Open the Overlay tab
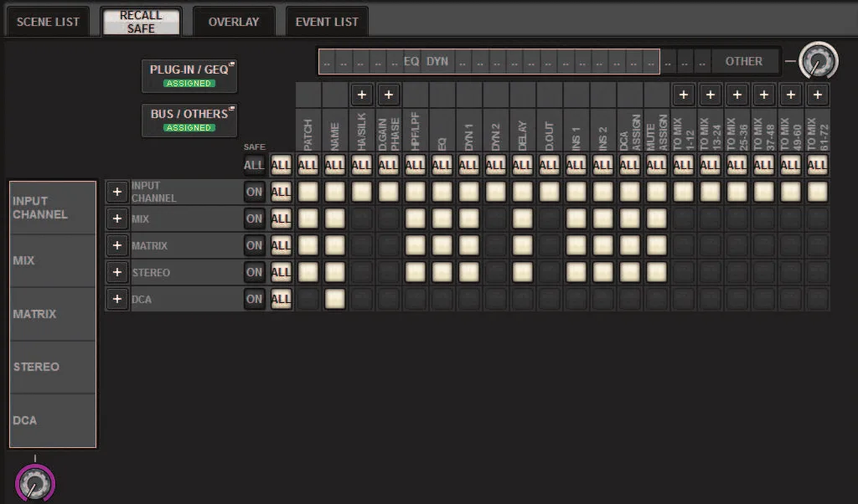 point(234,22)
